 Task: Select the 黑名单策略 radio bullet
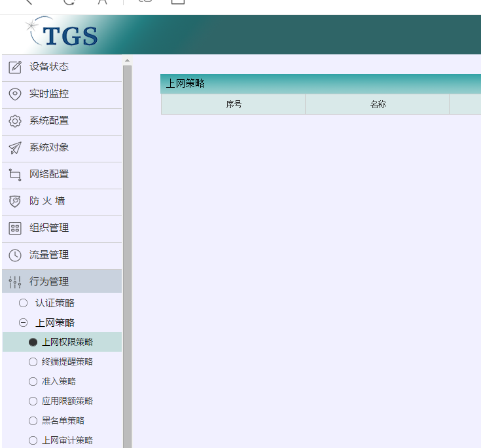click(x=33, y=420)
